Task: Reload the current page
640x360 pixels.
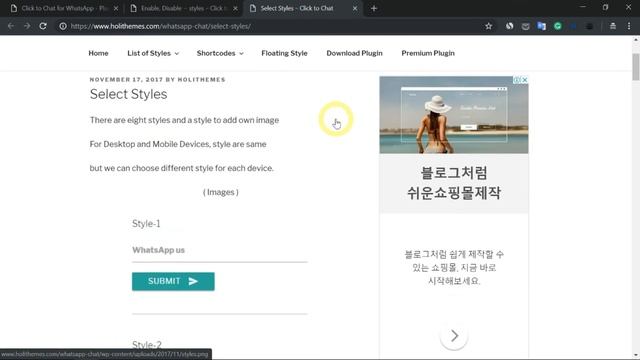Action: [43, 26]
